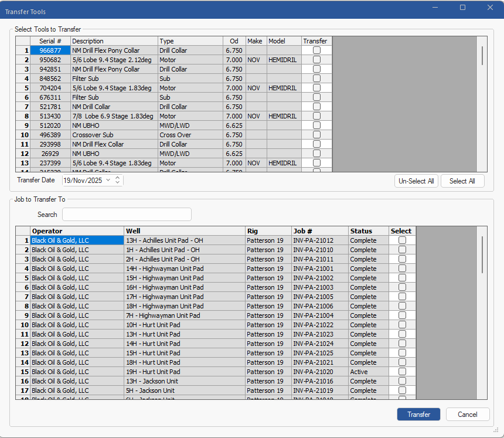Tick Transfer checkbox for Filter Sub 848562
Screen dimensions: 504x438
(316, 78)
